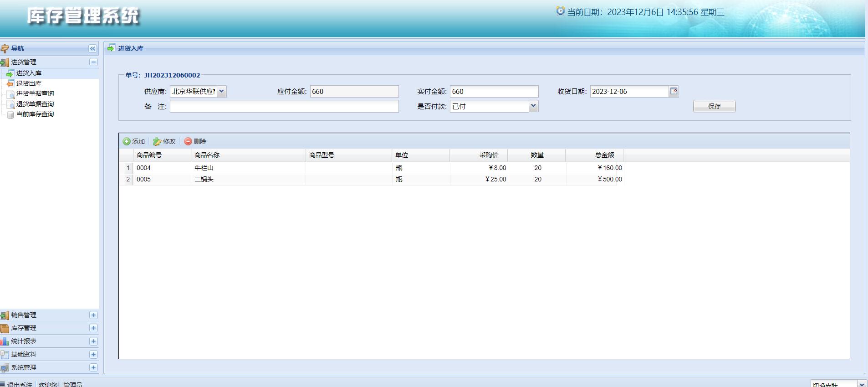868x387 pixels.
Task: Click row number 2 in the grid
Action: pos(126,179)
